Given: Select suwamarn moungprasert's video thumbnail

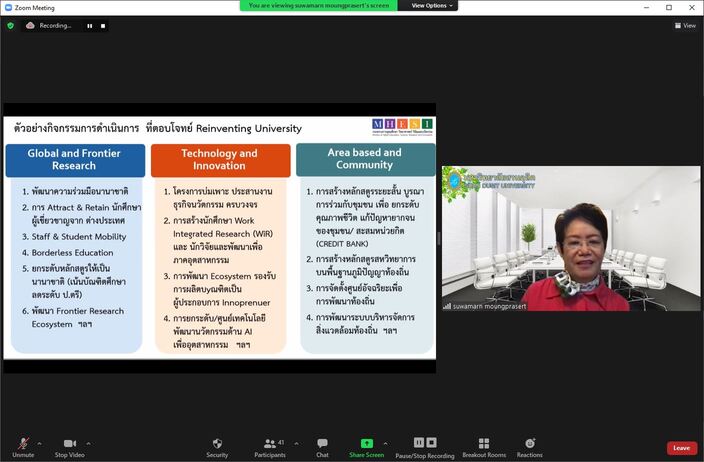Looking at the screenshot, I should pos(571,238).
